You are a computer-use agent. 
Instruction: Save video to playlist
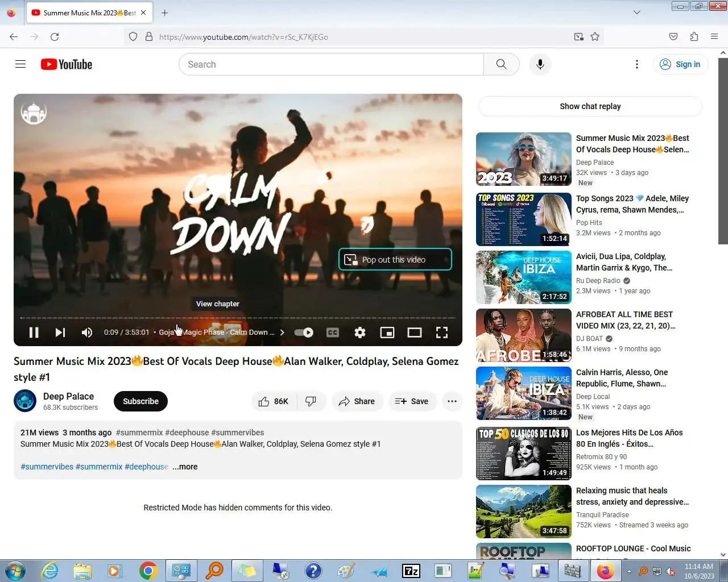point(412,401)
